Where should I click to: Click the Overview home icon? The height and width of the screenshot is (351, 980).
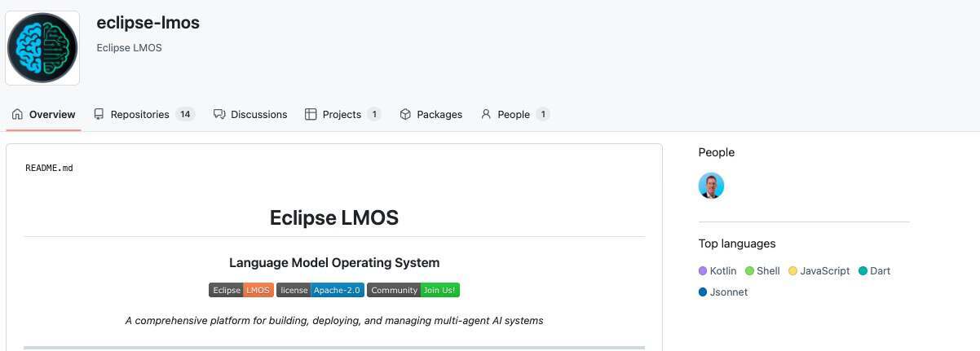point(18,115)
